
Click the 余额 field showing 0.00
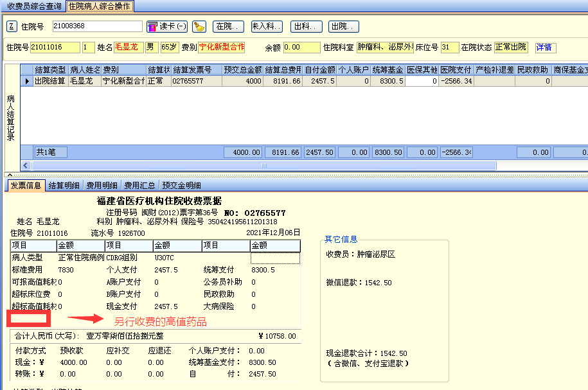(x=301, y=48)
